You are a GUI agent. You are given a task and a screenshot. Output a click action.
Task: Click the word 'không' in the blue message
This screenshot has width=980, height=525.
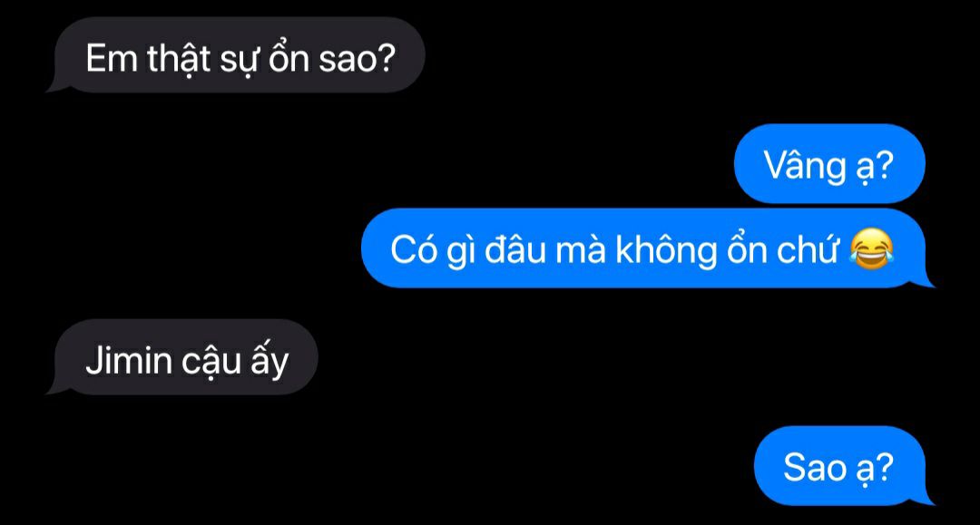666,249
